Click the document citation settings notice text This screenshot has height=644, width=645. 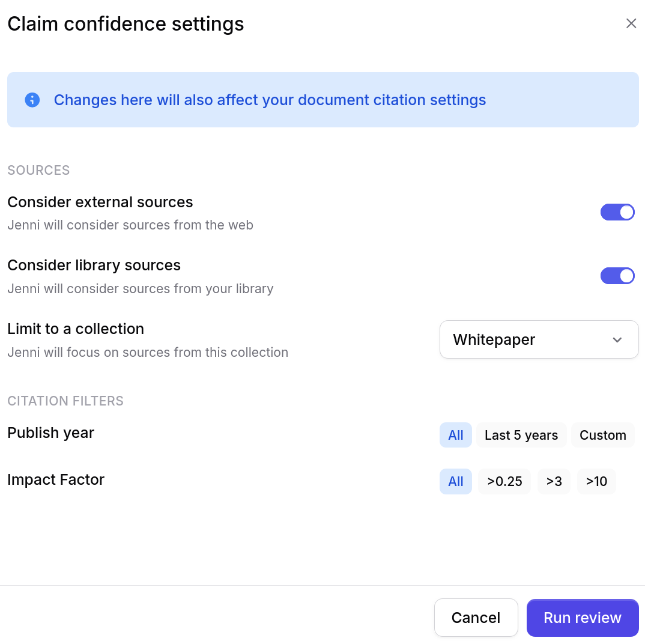[x=270, y=100]
